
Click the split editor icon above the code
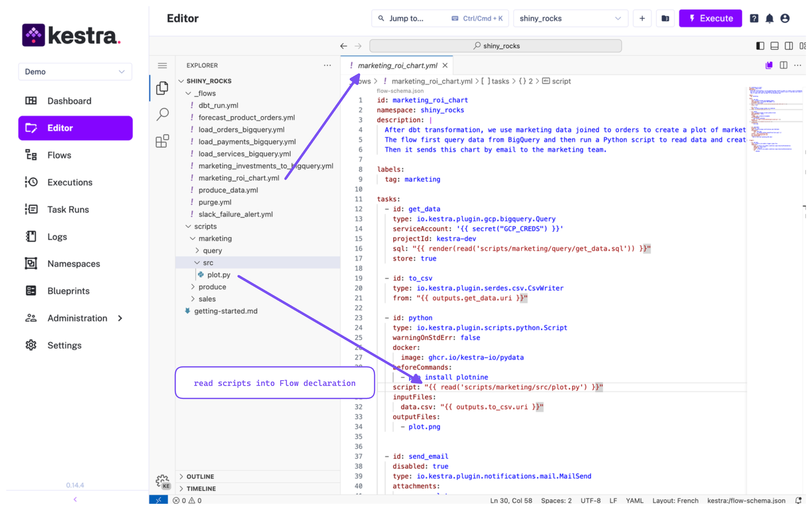click(x=783, y=65)
